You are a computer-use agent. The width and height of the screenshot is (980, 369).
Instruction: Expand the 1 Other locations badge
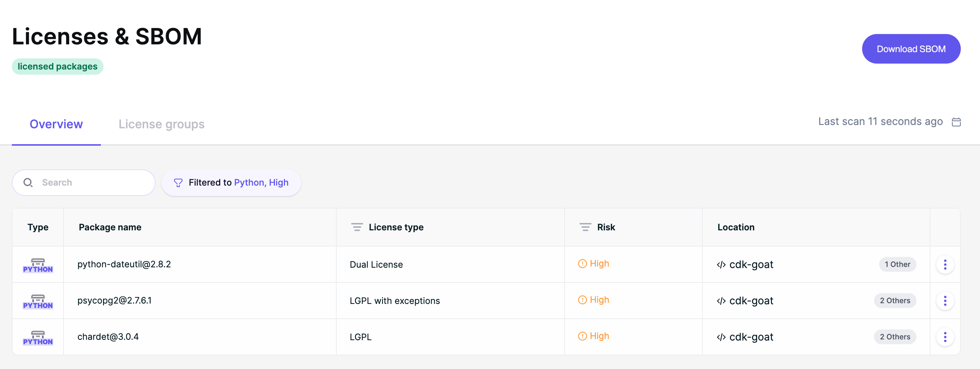[x=897, y=264]
